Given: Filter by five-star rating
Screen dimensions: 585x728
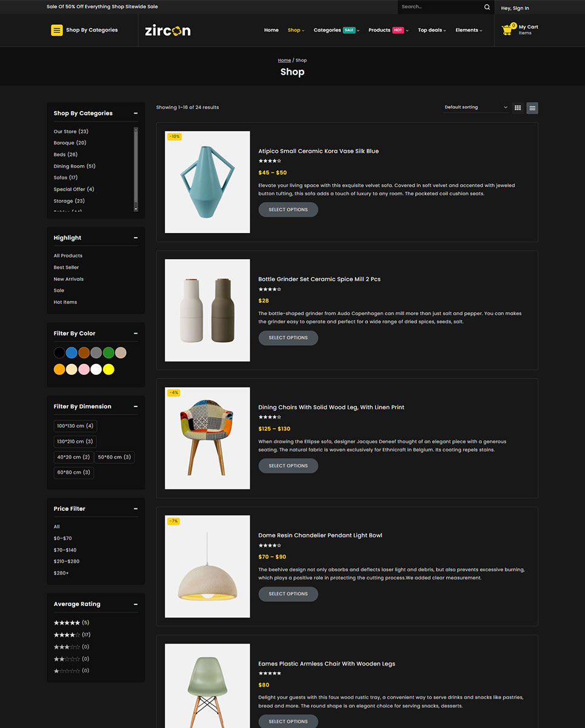Looking at the screenshot, I should point(67,623).
